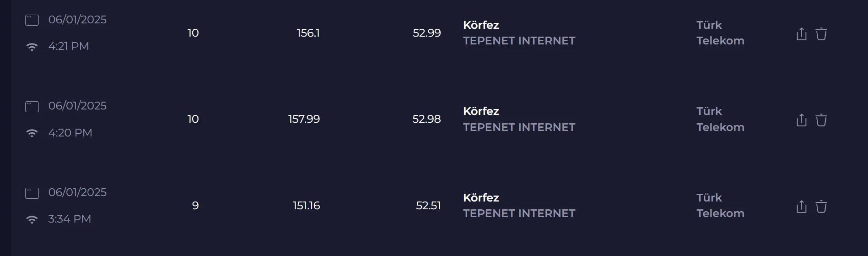Delete the 3:34 PM test result
Image resolution: width=868 pixels, height=256 pixels.
tap(821, 207)
